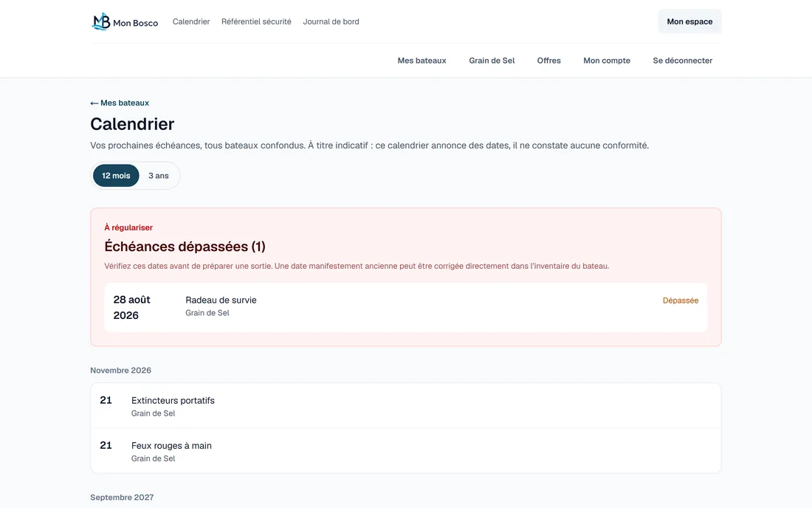The height and width of the screenshot is (508, 812).
Task: Go to Mon compte
Action: pyautogui.click(x=606, y=61)
